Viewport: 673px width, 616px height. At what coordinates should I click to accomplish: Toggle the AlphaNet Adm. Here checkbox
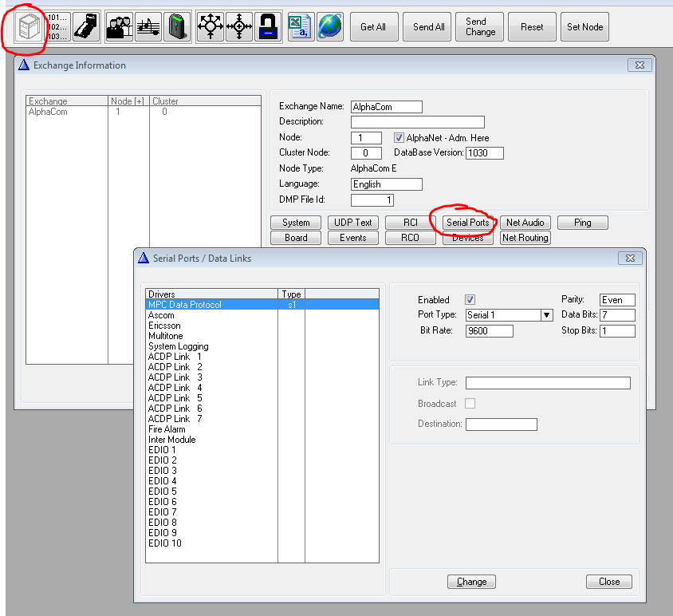coord(400,138)
